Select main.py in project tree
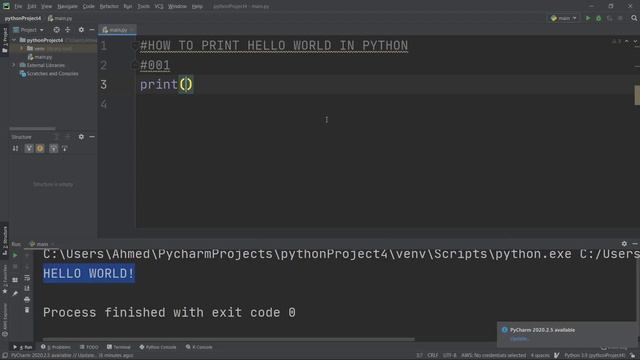This screenshot has height=360, width=640. click(40, 57)
